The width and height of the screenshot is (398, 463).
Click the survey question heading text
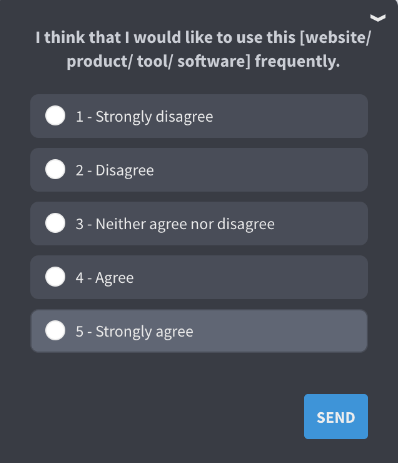point(203,49)
